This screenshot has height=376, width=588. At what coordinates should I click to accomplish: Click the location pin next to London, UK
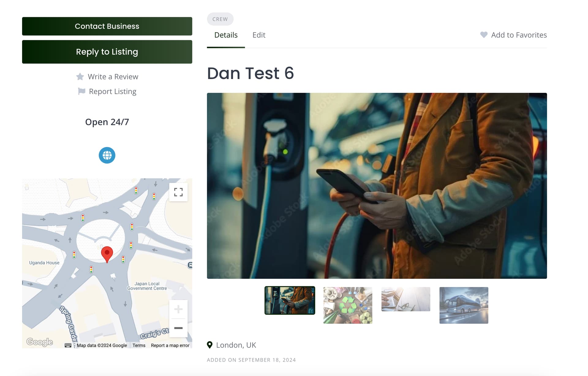tap(210, 345)
